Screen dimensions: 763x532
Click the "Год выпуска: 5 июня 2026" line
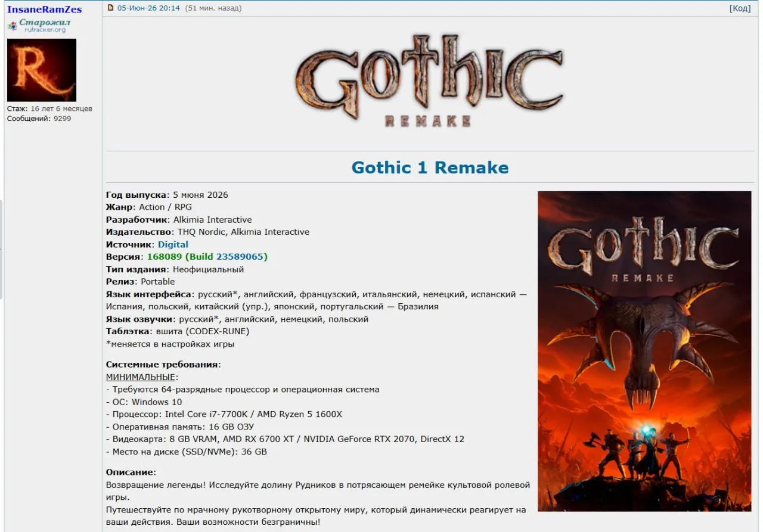167,195
